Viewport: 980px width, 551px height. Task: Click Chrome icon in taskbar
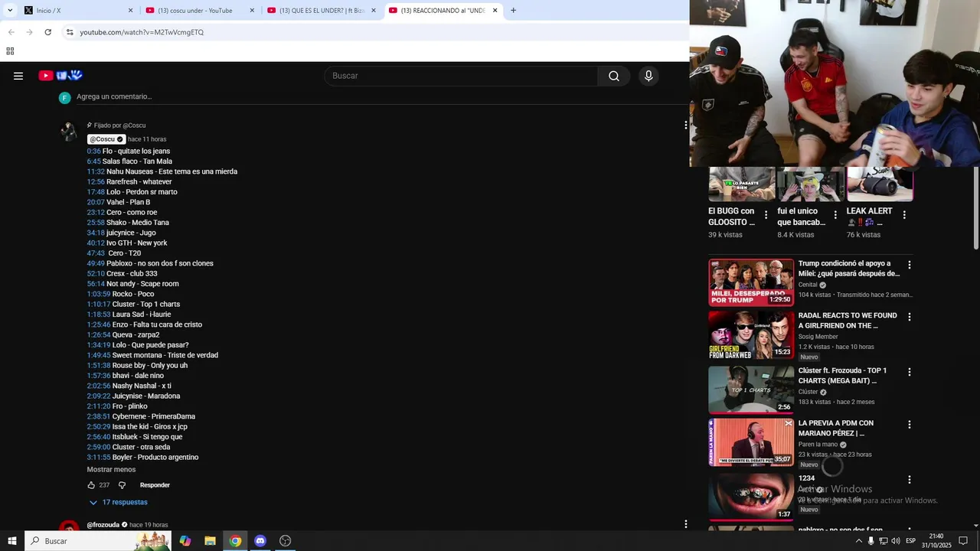pyautogui.click(x=236, y=540)
